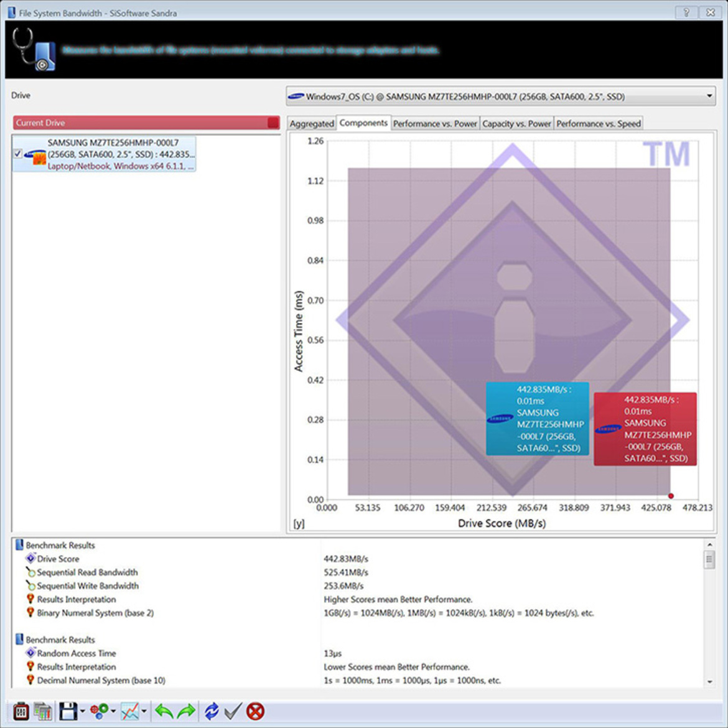Click the results panel scroll up arrow
The image size is (728, 728).
click(x=709, y=544)
